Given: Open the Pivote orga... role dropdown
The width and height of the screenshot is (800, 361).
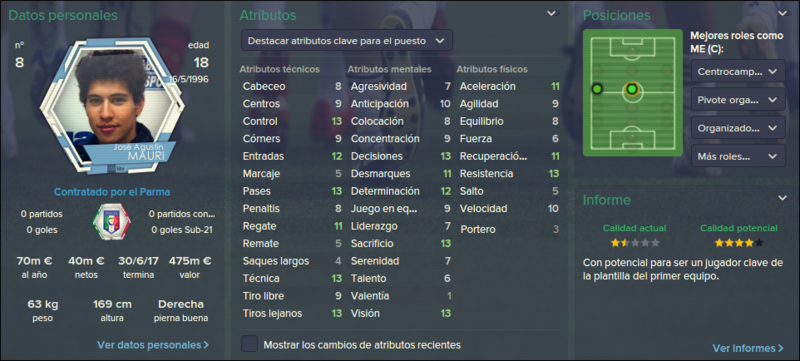Looking at the screenshot, I should click(x=738, y=99).
